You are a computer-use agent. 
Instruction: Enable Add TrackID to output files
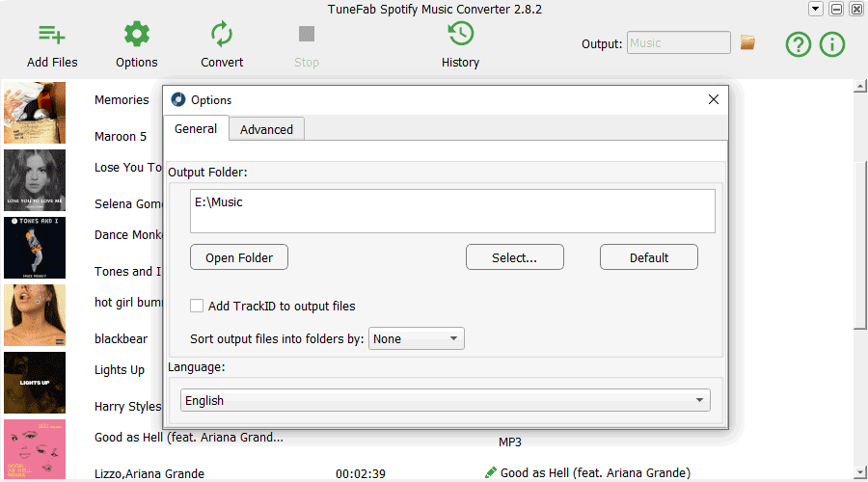[197, 306]
